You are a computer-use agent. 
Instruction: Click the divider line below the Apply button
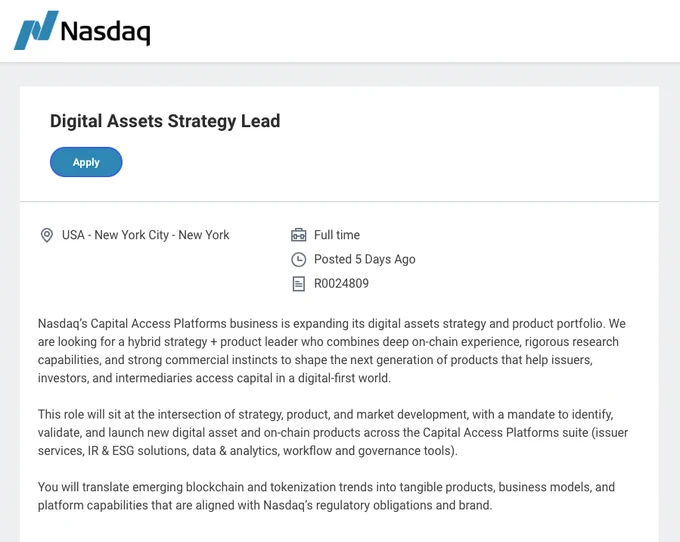[339, 202]
